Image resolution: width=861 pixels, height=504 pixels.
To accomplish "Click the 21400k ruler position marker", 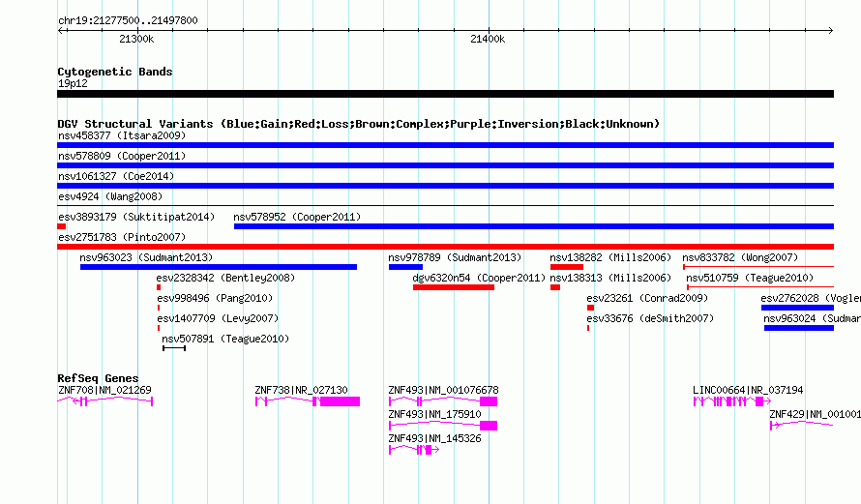I will point(488,39).
